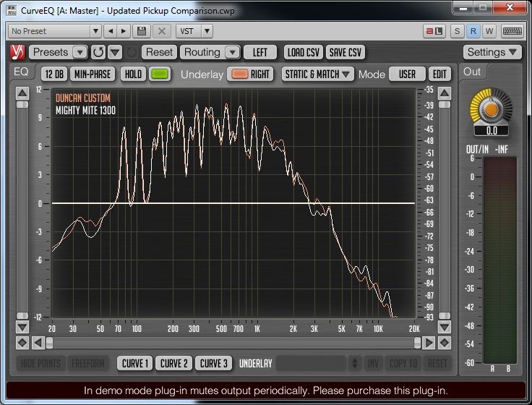Open the undo history down-arrow button
This screenshot has width=532, height=405.
click(x=115, y=52)
